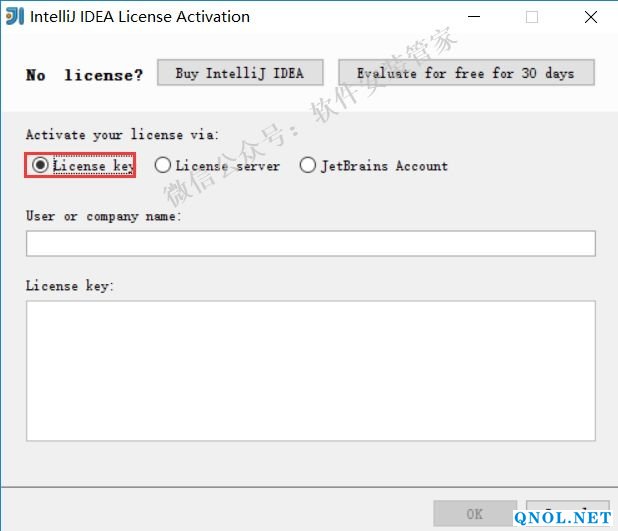Confirm with the greyed-out OK button
The width and height of the screenshot is (618, 531).
pyautogui.click(x=475, y=514)
